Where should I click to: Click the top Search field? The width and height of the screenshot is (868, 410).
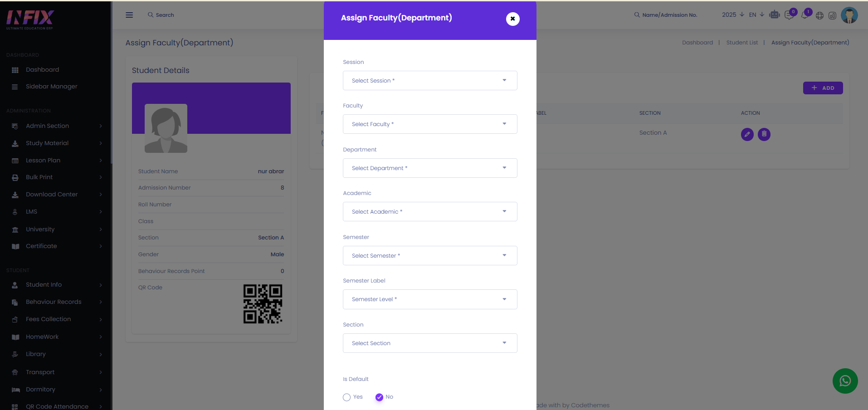pos(165,15)
